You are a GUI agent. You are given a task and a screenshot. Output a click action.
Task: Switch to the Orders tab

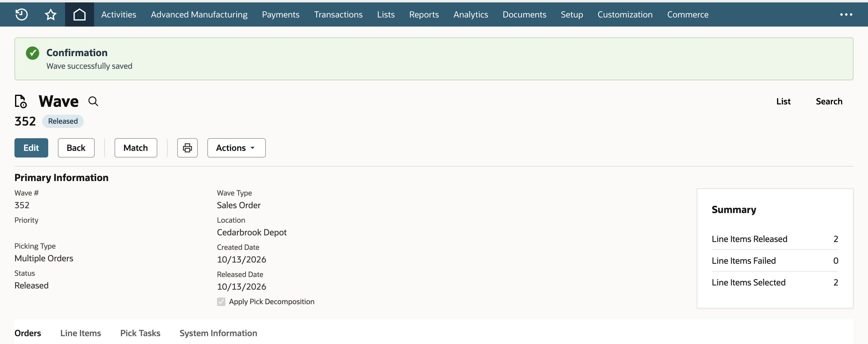(x=28, y=333)
